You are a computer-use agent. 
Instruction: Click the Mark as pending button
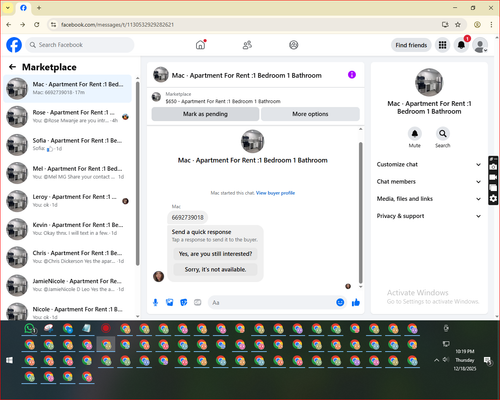coord(205,114)
